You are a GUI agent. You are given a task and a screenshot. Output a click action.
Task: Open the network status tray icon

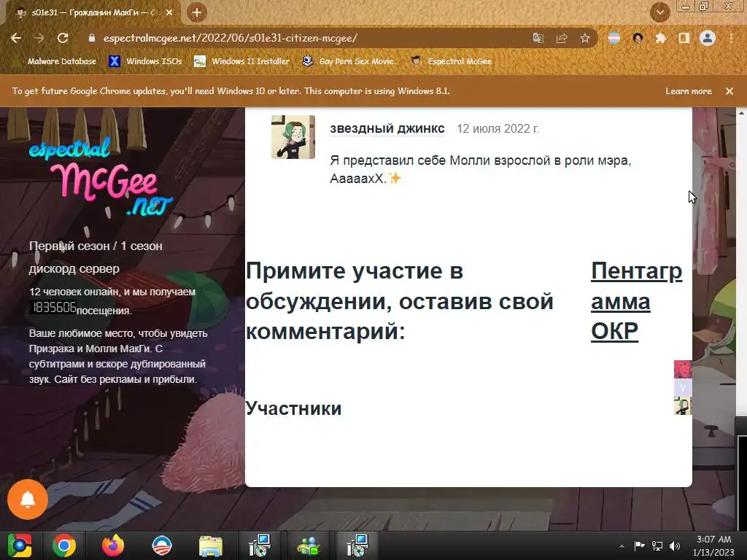point(657,545)
